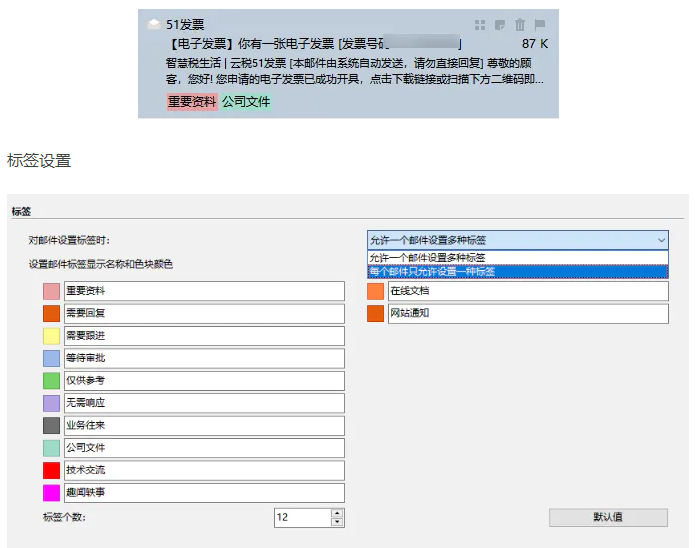The height and width of the screenshot is (548, 695).
Task: Open the red 技术交流 color swatch
Action: tap(52, 470)
